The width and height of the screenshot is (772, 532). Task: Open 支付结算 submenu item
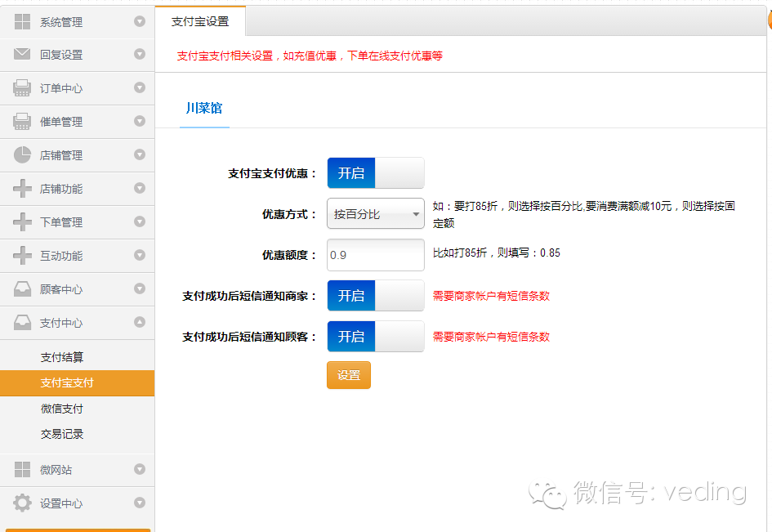point(62,357)
